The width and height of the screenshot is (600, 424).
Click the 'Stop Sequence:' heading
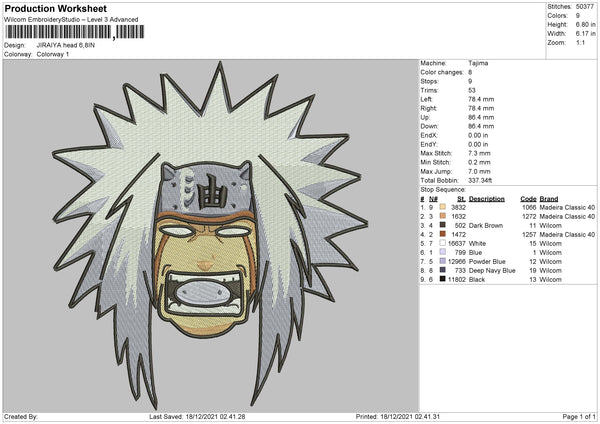click(x=443, y=190)
